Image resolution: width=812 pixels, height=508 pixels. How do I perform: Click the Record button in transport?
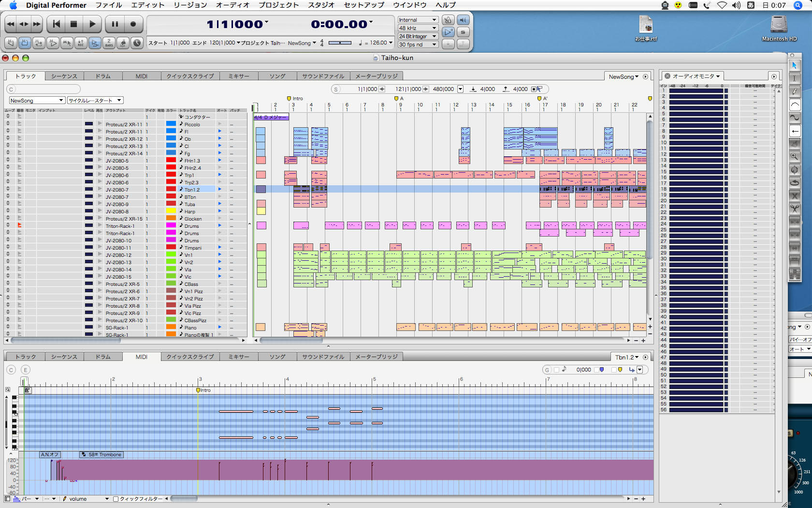(x=133, y=24)
